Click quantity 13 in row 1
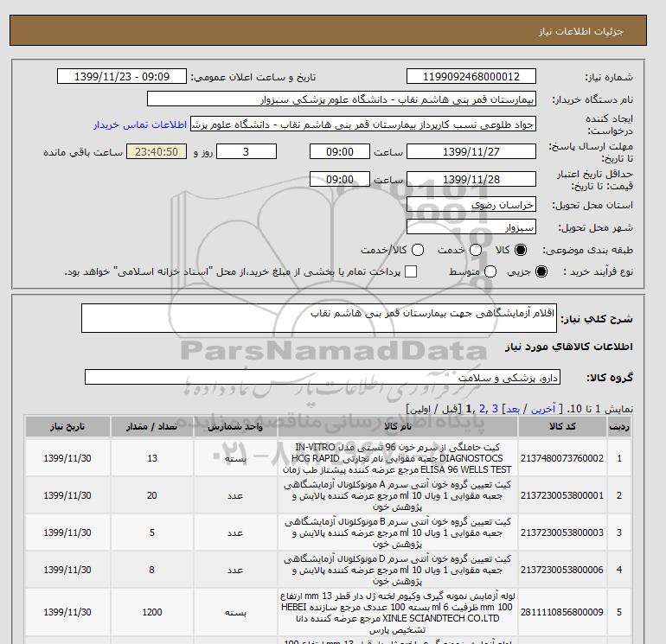The width and height of the screenshot is (666, 644). 152,458
